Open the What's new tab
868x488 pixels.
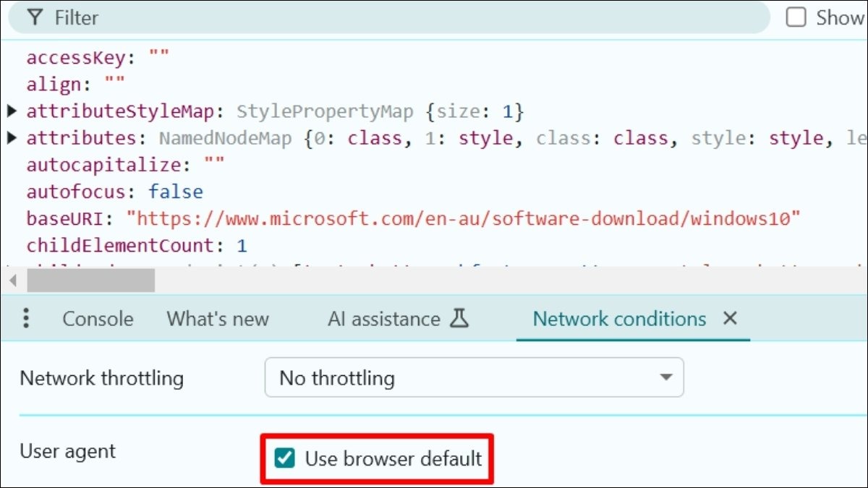(218, 319)
